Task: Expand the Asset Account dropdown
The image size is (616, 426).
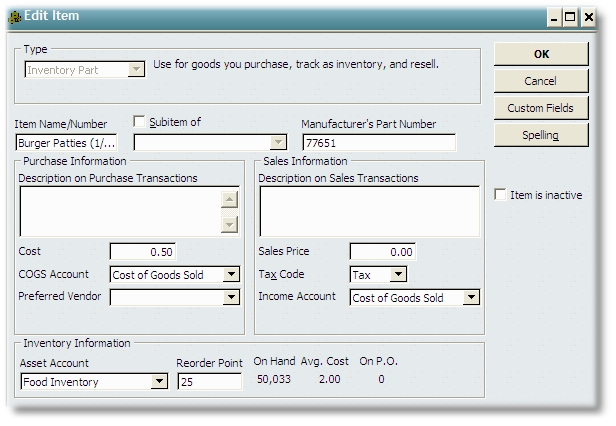Action: click(159, 381)
